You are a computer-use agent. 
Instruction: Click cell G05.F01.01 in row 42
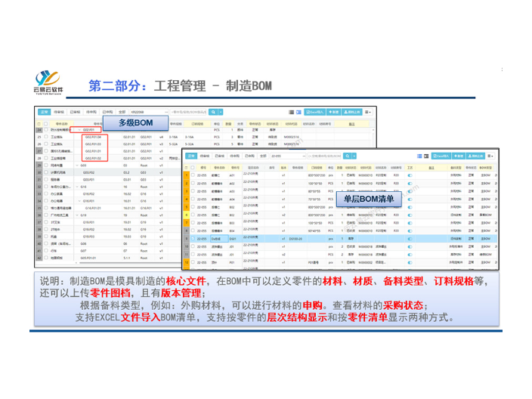pyautogui.click(x=88, y=258)
